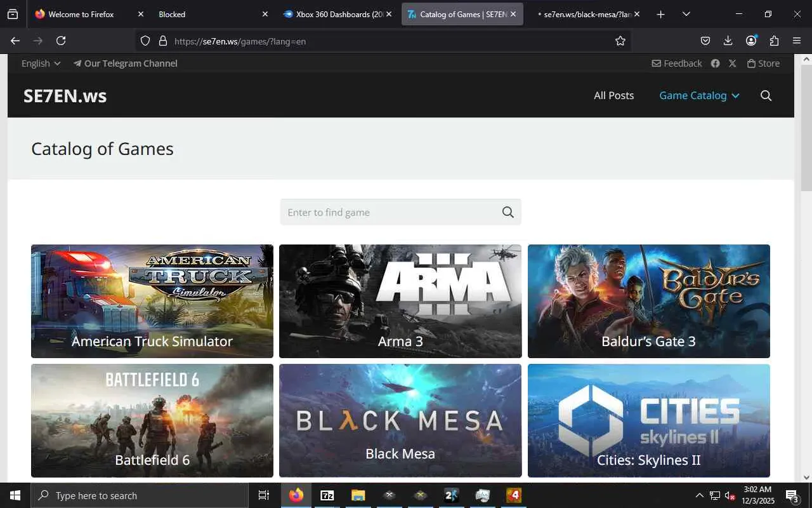Open the Firefox View icon
Image resolution: width=812 pixels, height=508 pixels.
tap(13, 14)
